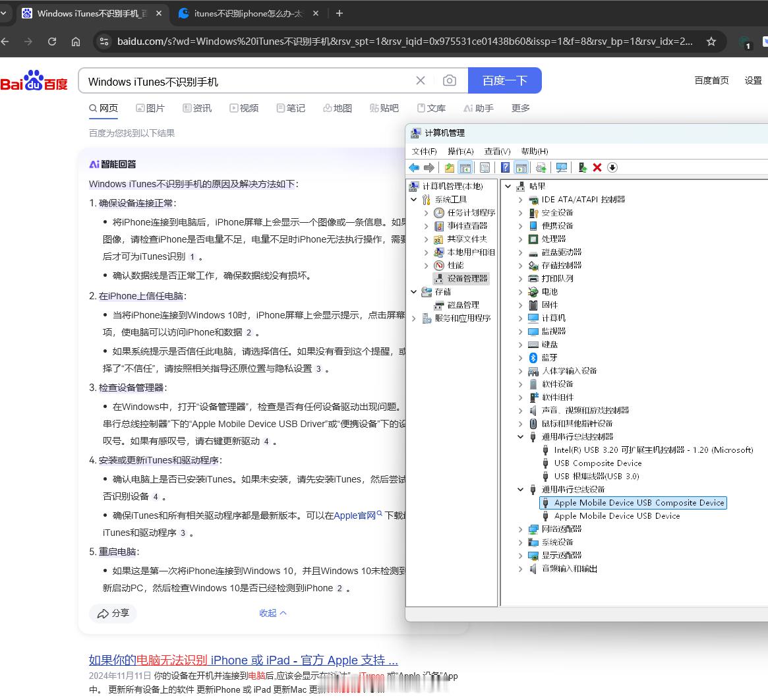Image resolution: width=768 pixels, height=700 pixels.
Task: Toggle show/hide console tree toolbar icon
Action: 465,168
